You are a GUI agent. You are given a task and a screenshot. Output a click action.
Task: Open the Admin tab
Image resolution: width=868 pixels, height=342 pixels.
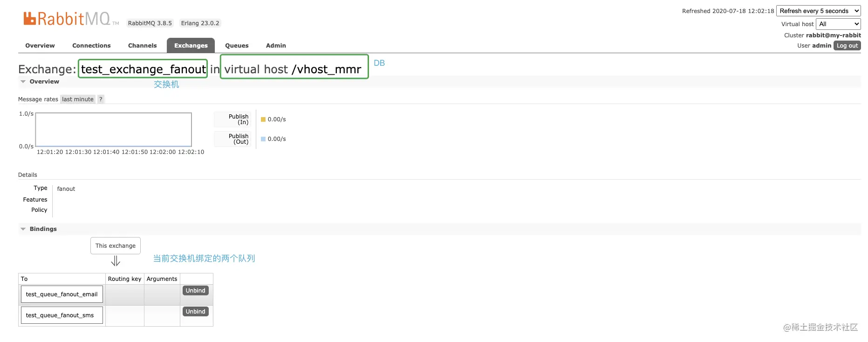(276, 46)
